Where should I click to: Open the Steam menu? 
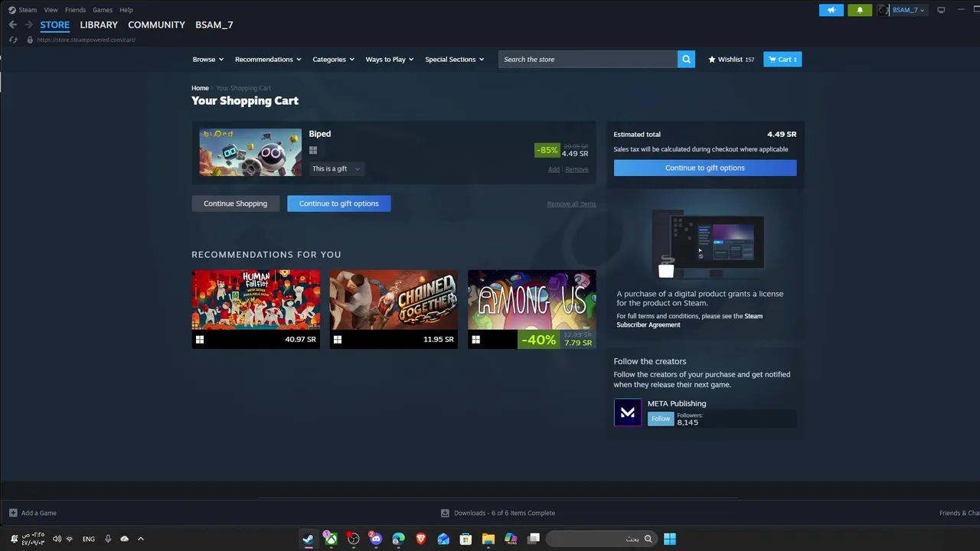click(x=28, y=10)
